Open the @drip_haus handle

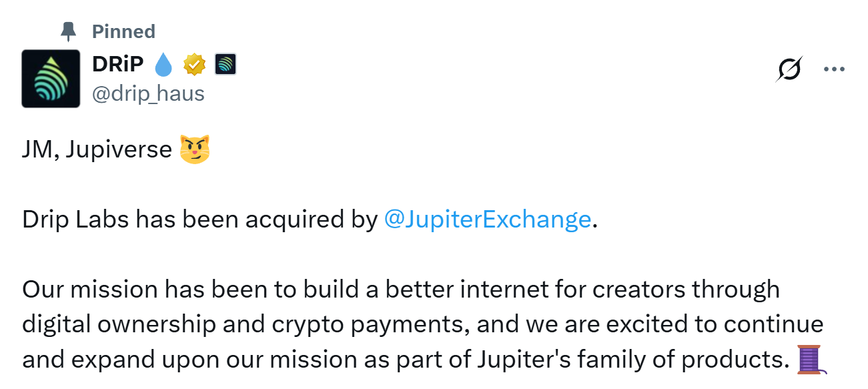[148, 93]
